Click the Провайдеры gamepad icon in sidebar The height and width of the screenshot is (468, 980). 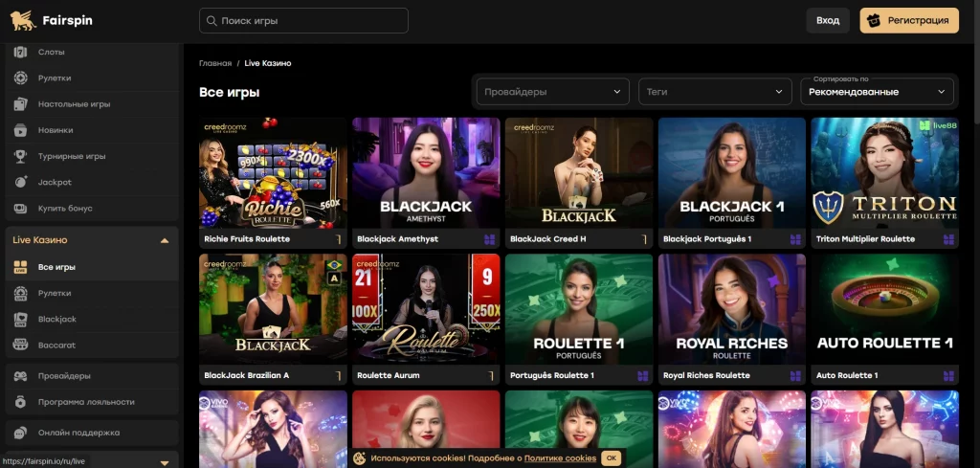(x=21, y=376)
